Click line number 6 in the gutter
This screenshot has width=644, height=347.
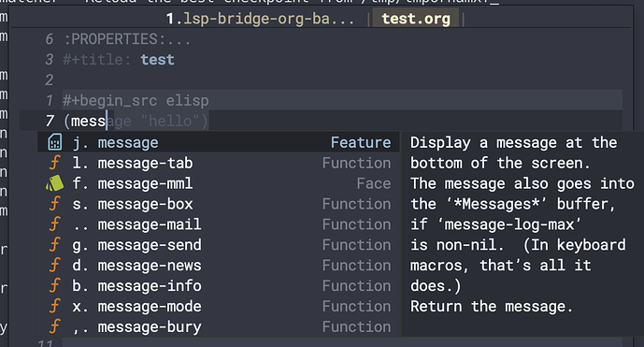[x=49, y=39]
